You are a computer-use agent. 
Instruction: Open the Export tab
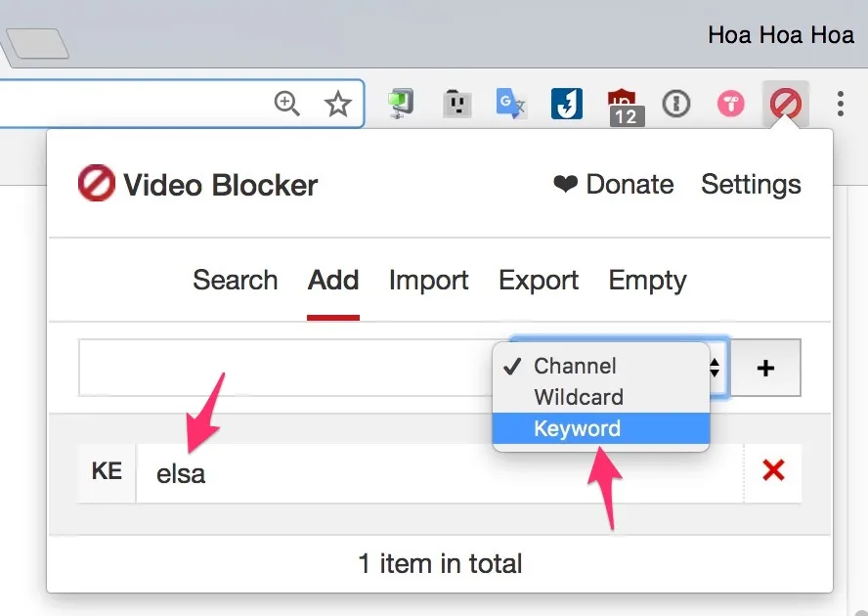[x=539, y=280]
